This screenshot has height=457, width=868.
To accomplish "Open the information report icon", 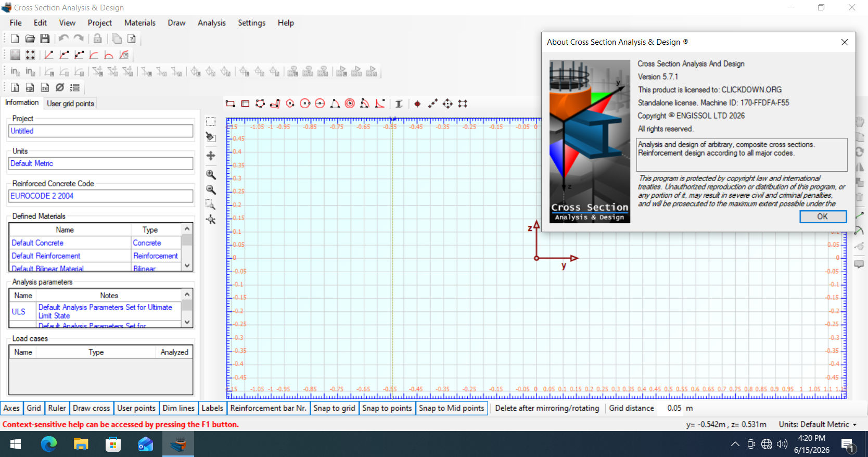I will pos(15,87).
